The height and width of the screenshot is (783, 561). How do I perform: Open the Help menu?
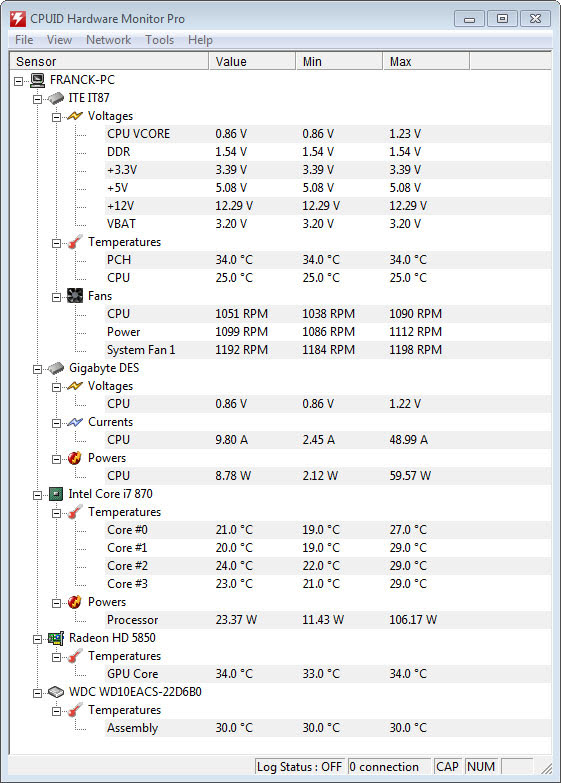(200, 40)
